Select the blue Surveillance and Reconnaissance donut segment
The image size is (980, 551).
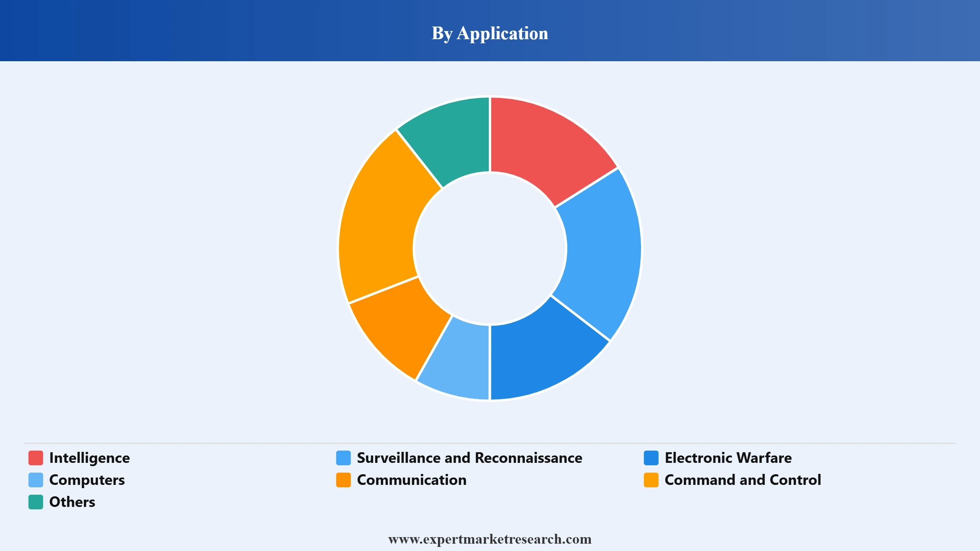602,255
